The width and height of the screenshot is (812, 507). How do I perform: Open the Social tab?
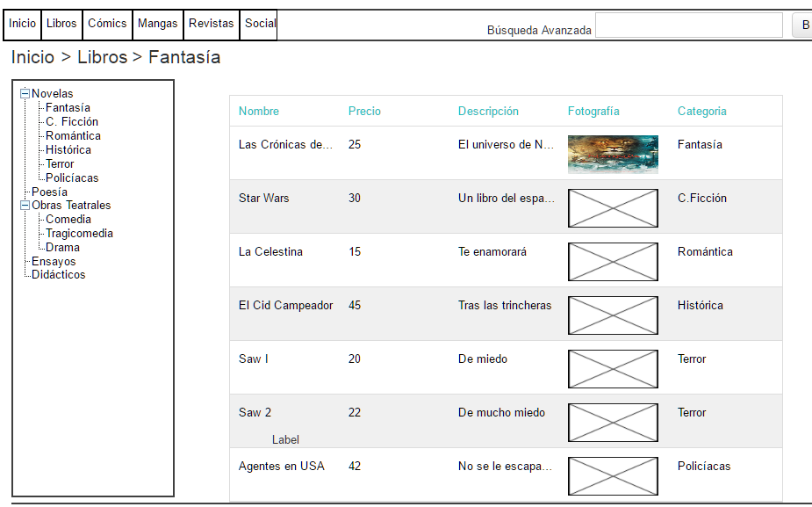pyautogui.click(x=258, y=25)
